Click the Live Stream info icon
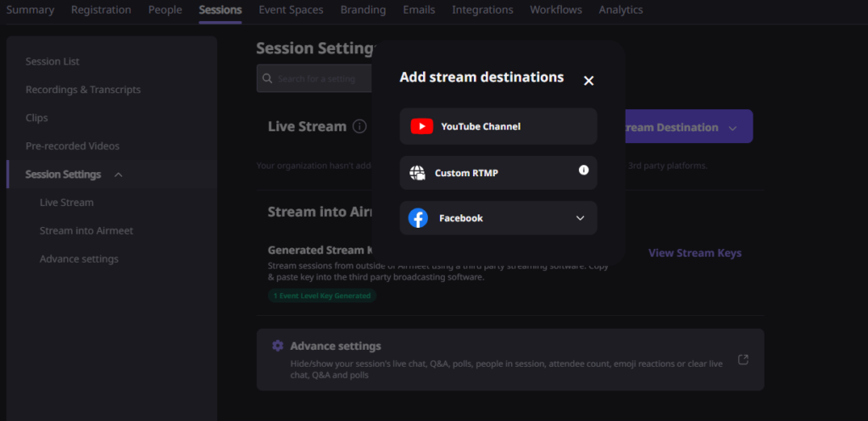Screen dimensions: 868x421 (x=359, y=126)
